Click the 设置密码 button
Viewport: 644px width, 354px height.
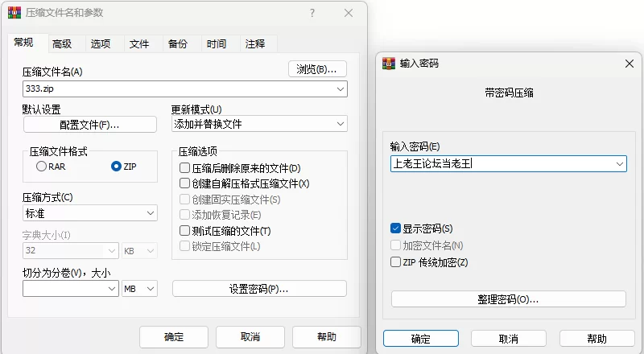(x=259, y=289)
